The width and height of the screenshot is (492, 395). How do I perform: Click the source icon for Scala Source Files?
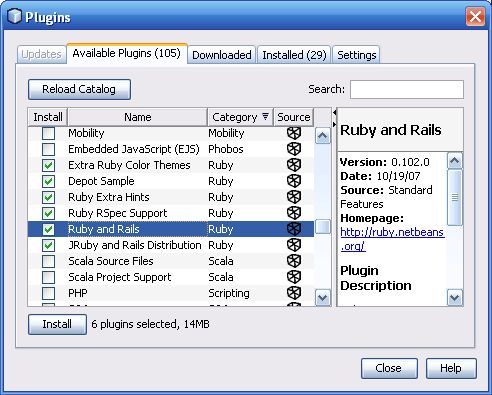(x=294, y=261)
